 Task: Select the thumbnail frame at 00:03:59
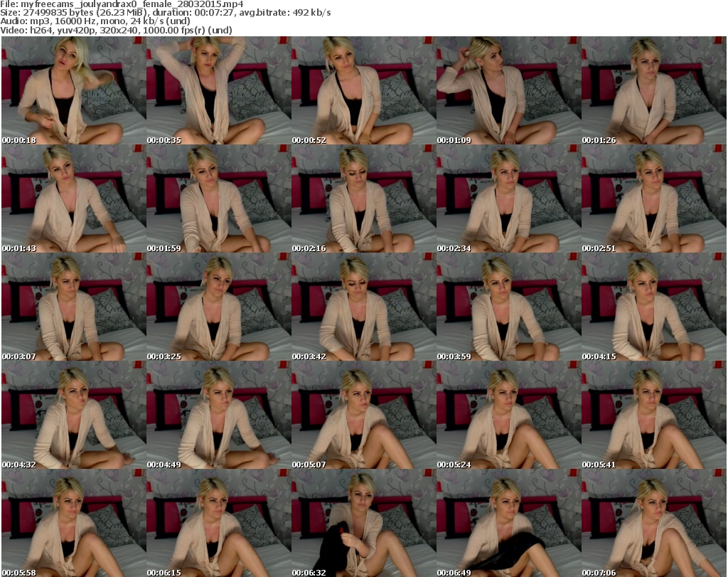[508, 307]
